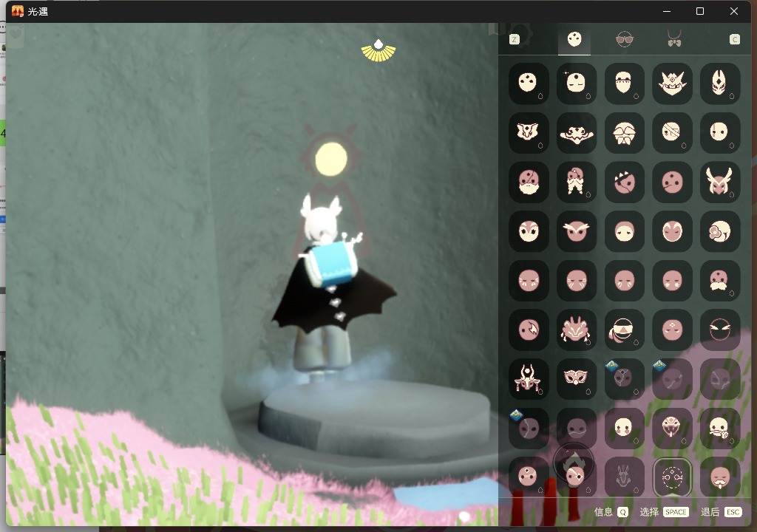This screenshot has width=757, height=532.
Task: Select pink cracked mask with short beard
Action: tap(528, 182)
